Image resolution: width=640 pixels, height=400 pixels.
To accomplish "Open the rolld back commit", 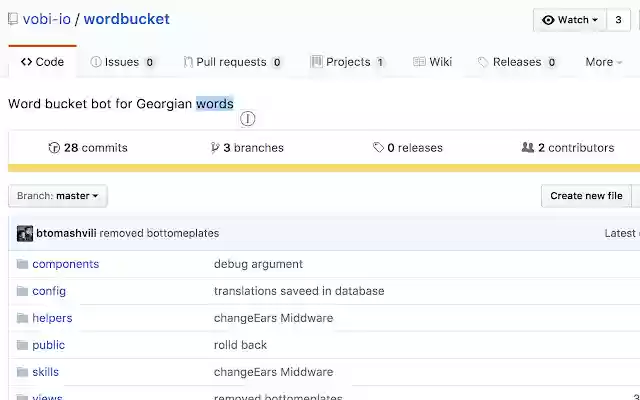I will point(240,345).
